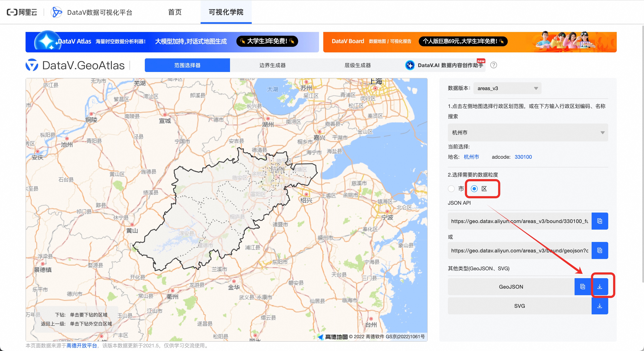Click the DataV Atlas blue banner
This screenshot has width=644, height=351.
pyautogui.click(x=172, y=42)
